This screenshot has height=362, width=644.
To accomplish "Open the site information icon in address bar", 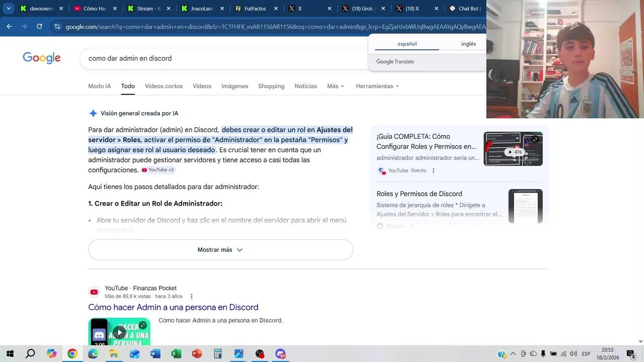I will 57,27.
